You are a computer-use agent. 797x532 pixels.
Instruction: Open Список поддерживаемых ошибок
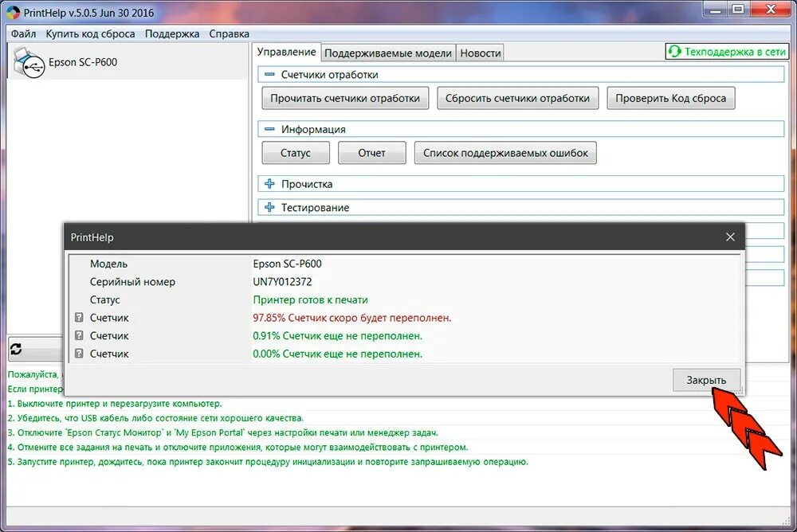(505, 153)
